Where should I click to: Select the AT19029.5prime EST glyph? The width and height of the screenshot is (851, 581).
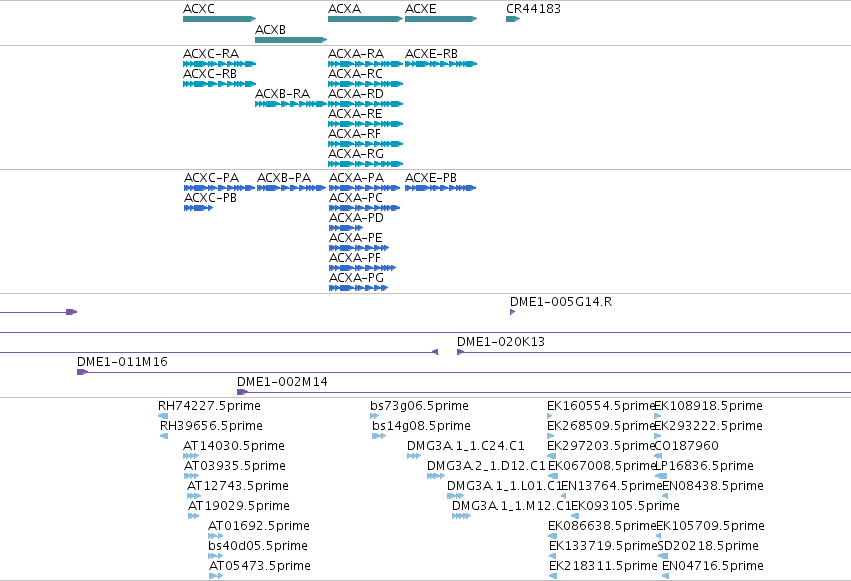[194, 516]
